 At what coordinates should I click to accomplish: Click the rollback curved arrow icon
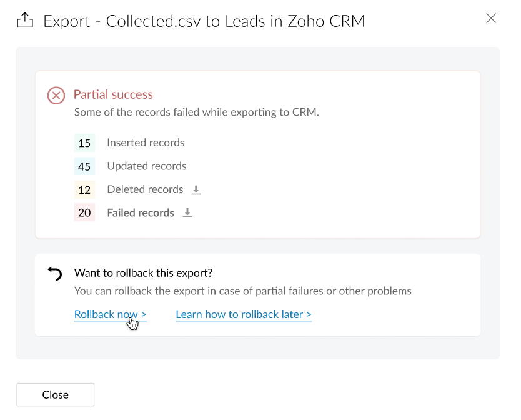(x=55, y=274)
